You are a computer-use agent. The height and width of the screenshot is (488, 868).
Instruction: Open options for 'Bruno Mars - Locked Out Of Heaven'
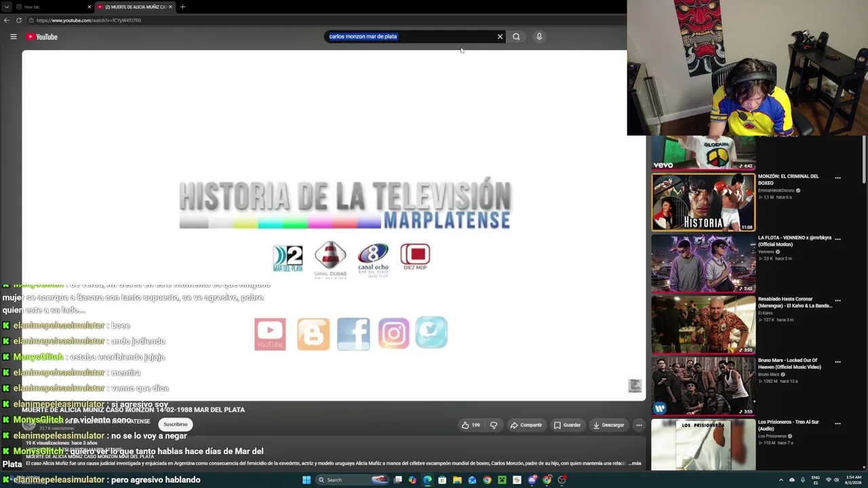(837, 362)
